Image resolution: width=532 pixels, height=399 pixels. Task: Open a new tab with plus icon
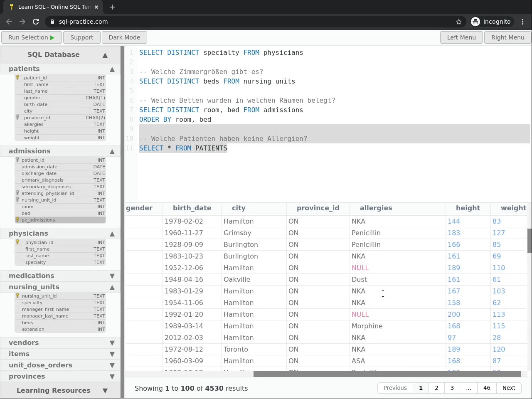(x=112, y=7)
